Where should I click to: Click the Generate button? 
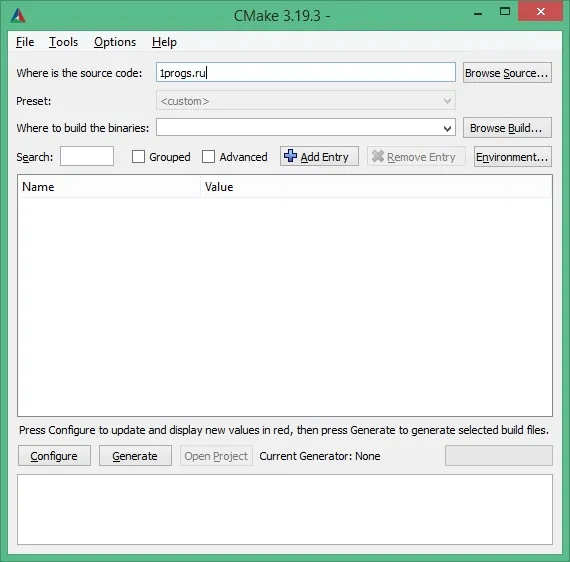coord(135,456)
